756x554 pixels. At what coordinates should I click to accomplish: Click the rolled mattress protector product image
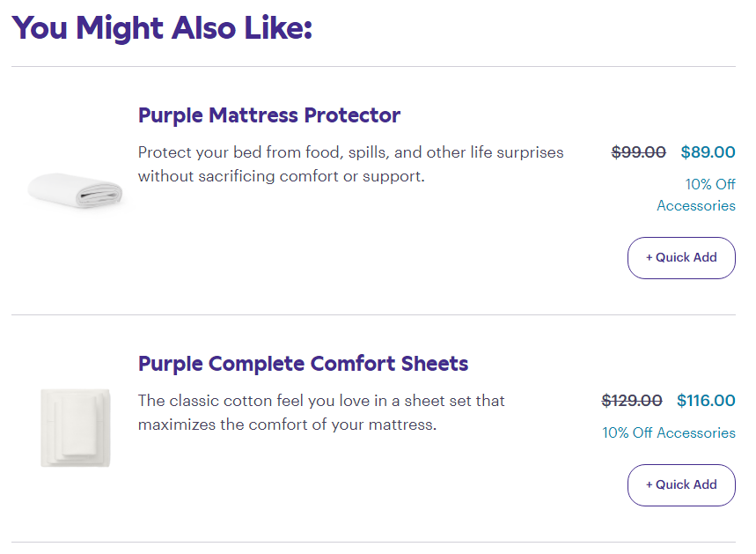[x=75, y=191]
